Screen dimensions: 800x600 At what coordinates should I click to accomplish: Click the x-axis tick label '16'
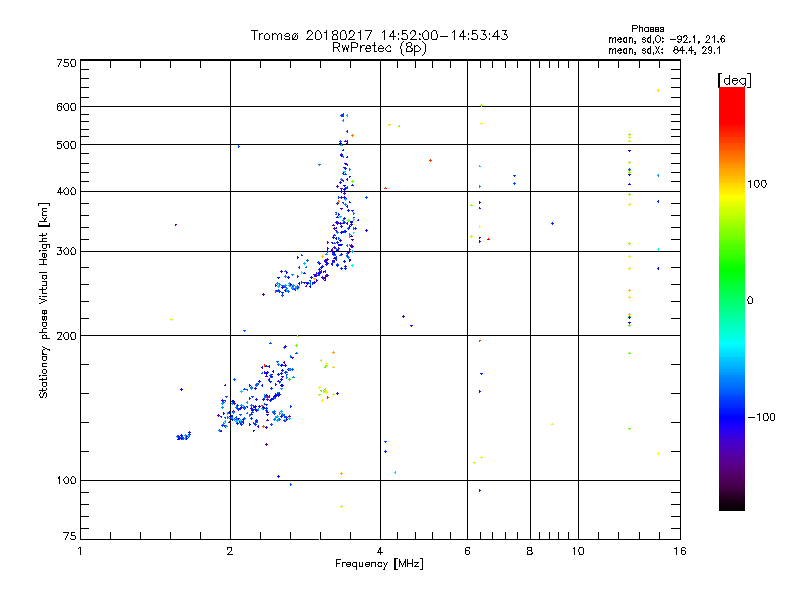(680, 551)
